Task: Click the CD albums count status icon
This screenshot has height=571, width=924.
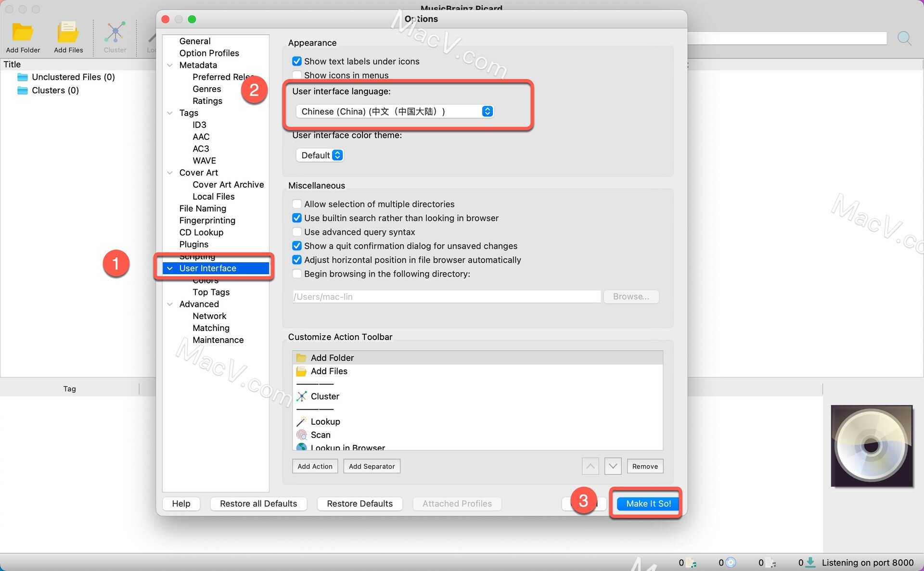Action: (x=731, y=562)
